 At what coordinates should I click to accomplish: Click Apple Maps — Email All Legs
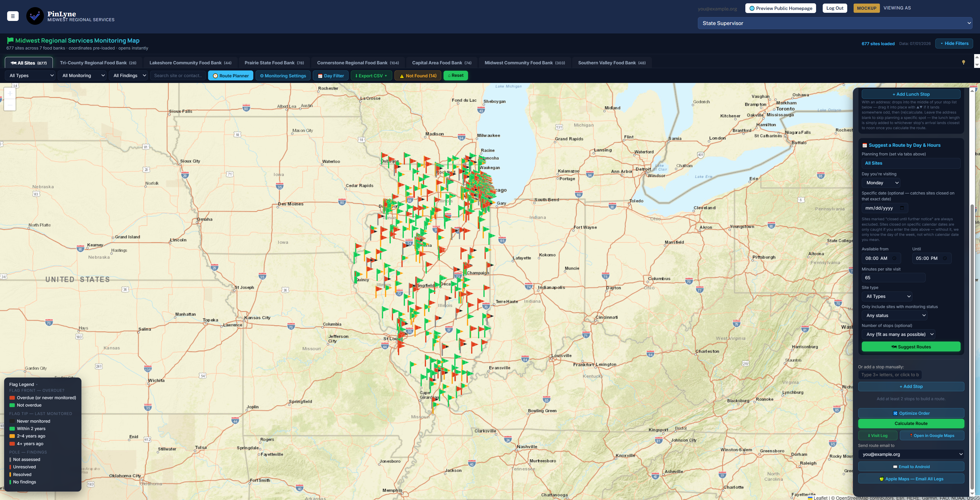click(x=911, y=479)
